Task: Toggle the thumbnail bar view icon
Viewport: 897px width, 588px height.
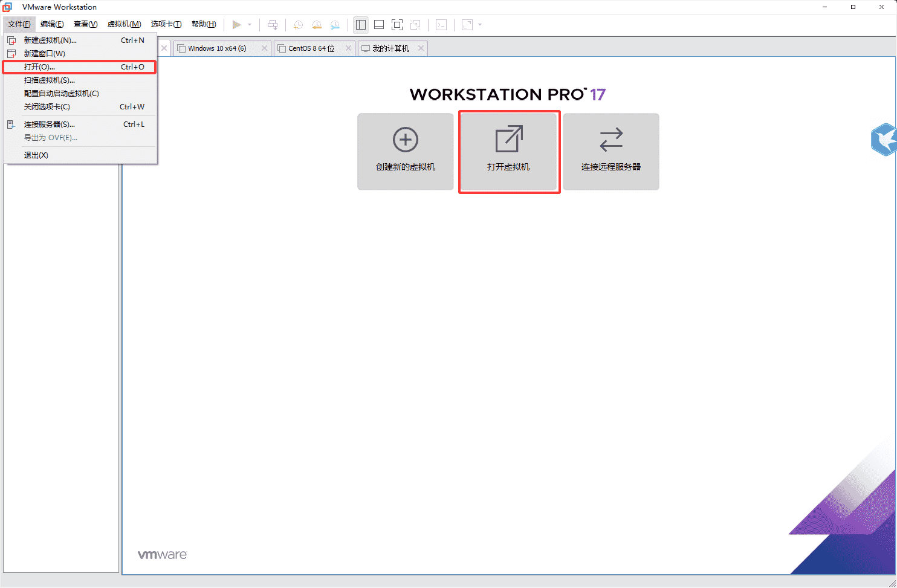Action: point(379,25)
